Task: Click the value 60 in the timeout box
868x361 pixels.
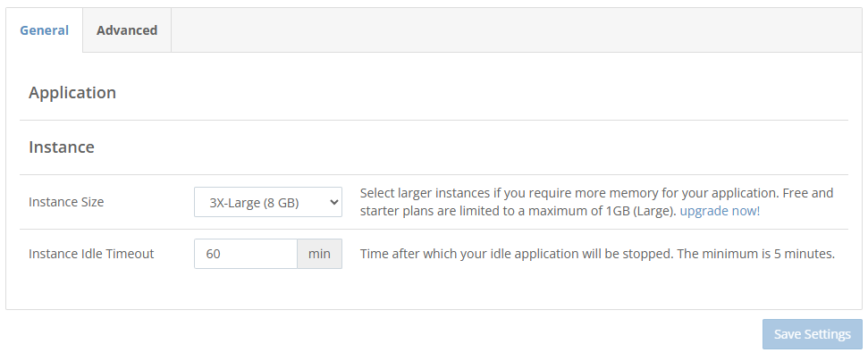Action: pyautogui.click(x=213, y=254)
